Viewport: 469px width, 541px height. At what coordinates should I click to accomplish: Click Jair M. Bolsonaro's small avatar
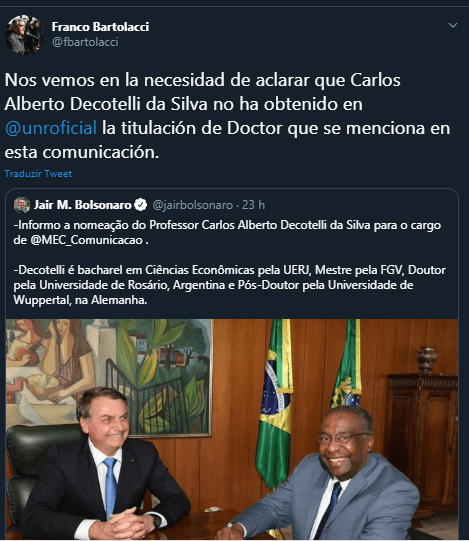pyautogui.click(x=22, y=205)
